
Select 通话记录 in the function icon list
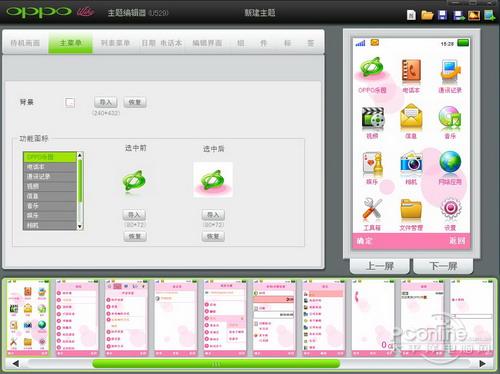(50, 176)
